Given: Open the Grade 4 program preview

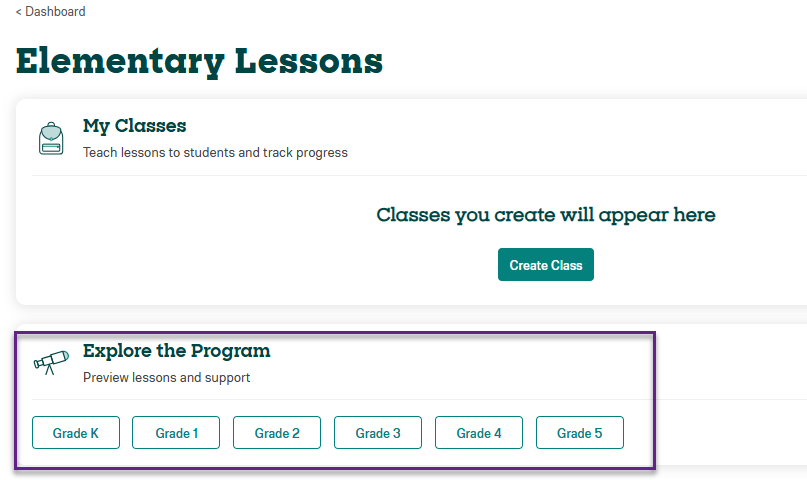Looking at the screenshot, I should pyautogui.click(x=479, y=433).
